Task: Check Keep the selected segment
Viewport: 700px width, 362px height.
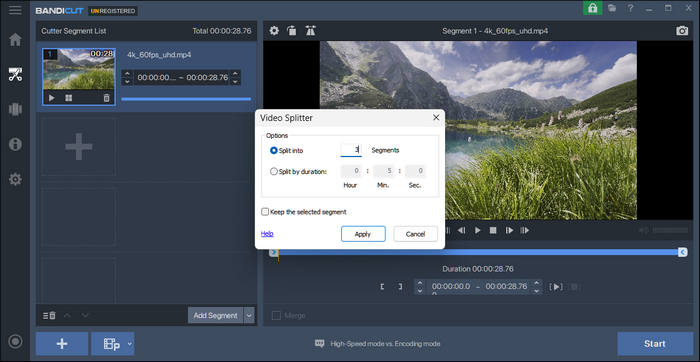Action: 265,212
